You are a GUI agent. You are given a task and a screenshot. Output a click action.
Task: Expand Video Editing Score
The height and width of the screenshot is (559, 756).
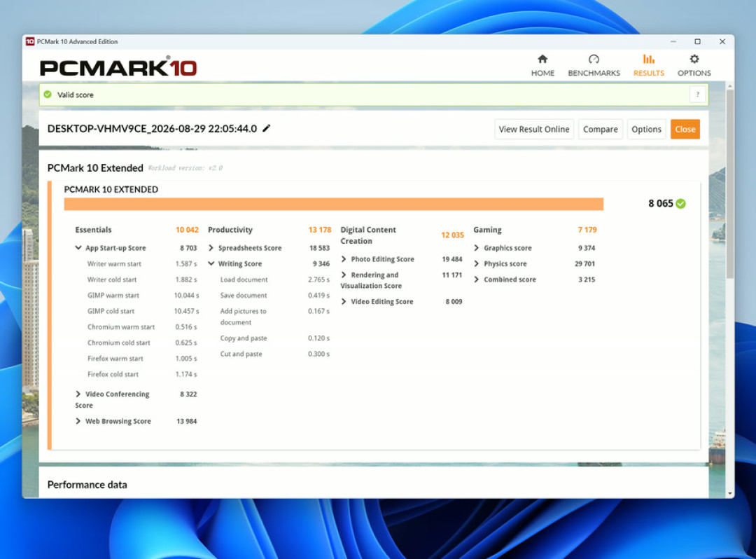tap(344, 301)
